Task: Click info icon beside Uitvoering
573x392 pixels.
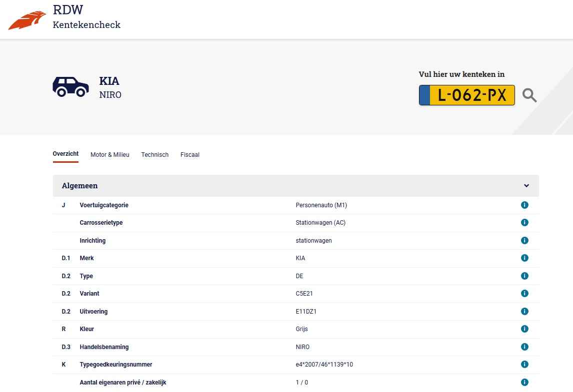Action: pyautogui.click(x=524, y=311)
